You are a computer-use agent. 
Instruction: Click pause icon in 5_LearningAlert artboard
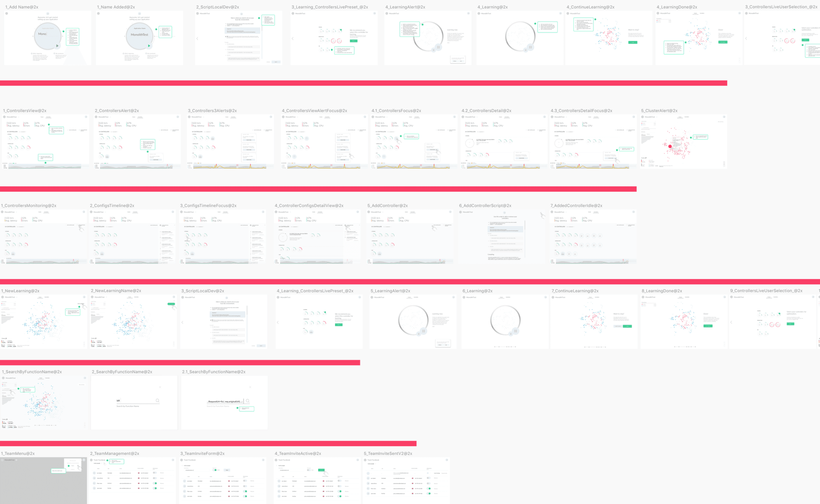click(x=423, y=331)
